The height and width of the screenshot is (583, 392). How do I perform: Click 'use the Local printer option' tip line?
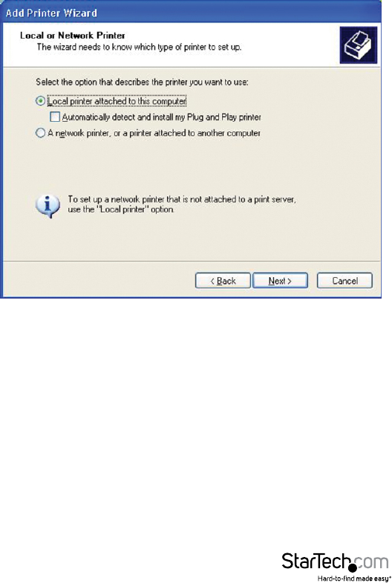[121, 209]
